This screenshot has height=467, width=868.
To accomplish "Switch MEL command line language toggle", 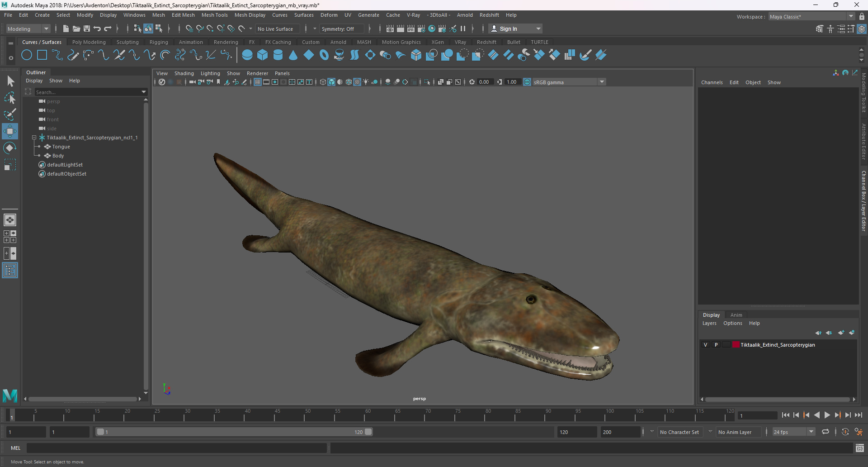I will pyautogui.click(x=16, y=448).
